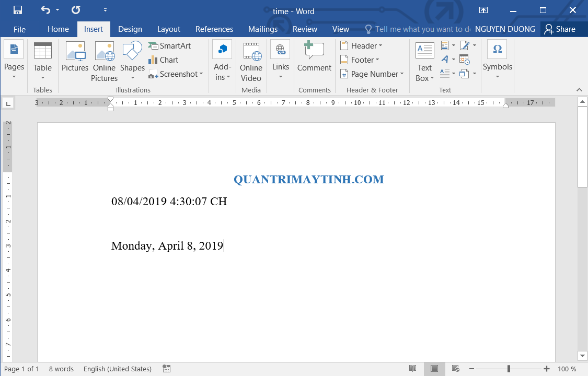Click the 8 words count
Image resolution: width=588 pixels, height=376 pixels.
point(61,369)
